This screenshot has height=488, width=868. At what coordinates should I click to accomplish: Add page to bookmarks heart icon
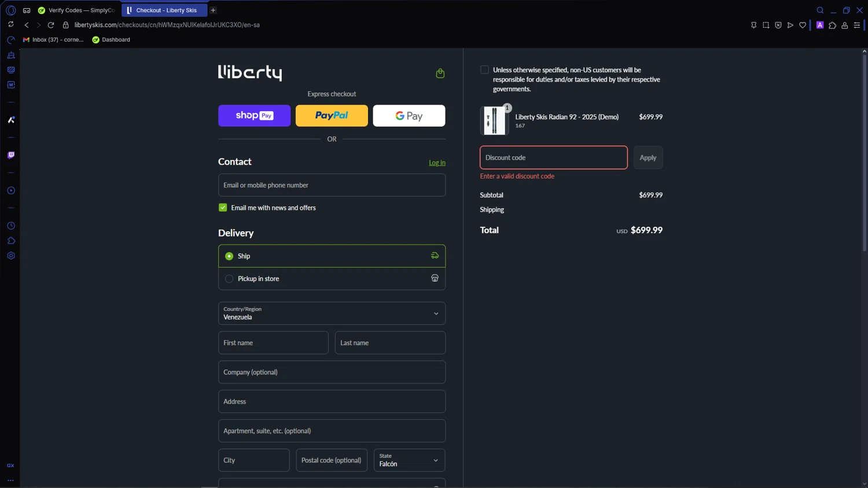point(803,25)
